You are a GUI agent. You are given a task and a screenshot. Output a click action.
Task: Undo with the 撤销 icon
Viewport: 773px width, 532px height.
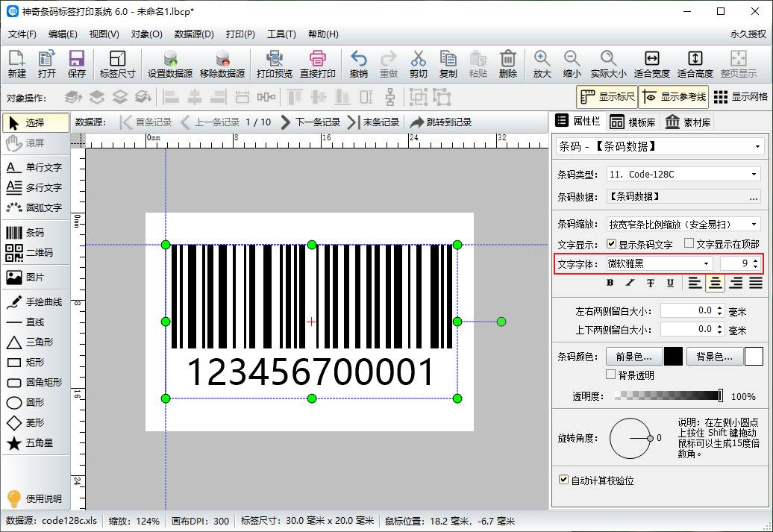(358, 63)
